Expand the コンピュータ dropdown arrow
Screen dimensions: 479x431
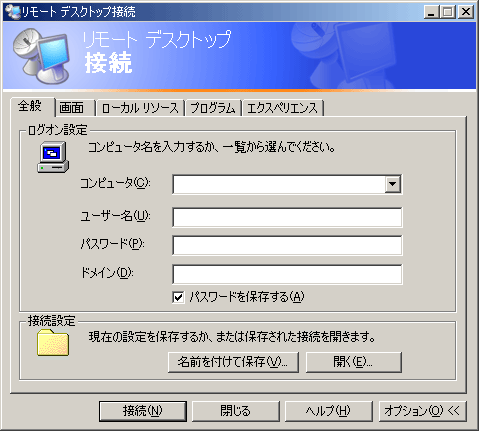393,184
